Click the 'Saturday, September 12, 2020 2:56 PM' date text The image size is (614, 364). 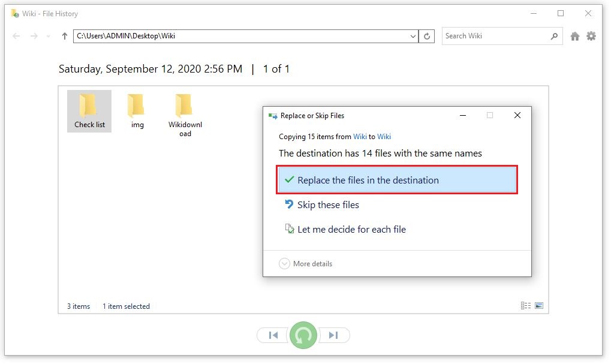(x=151, y=69)
